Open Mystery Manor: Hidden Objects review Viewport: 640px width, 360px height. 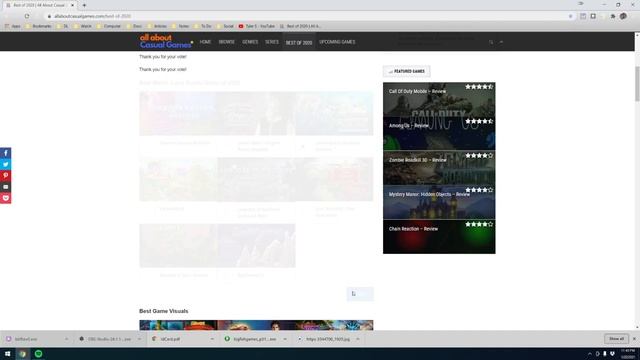439,202
